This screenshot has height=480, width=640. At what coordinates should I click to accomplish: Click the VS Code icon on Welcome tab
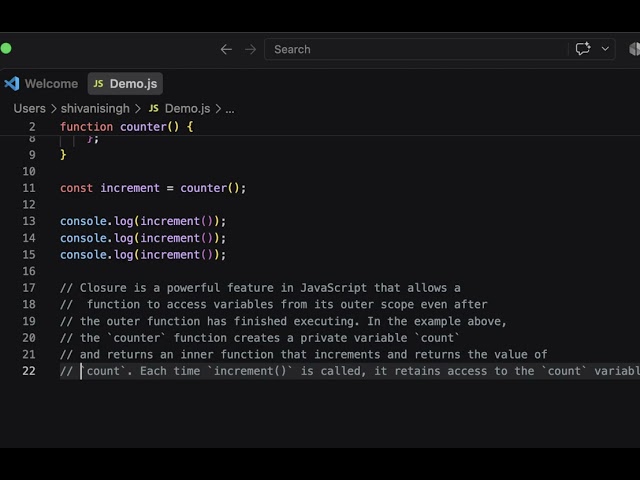(12, 84)
